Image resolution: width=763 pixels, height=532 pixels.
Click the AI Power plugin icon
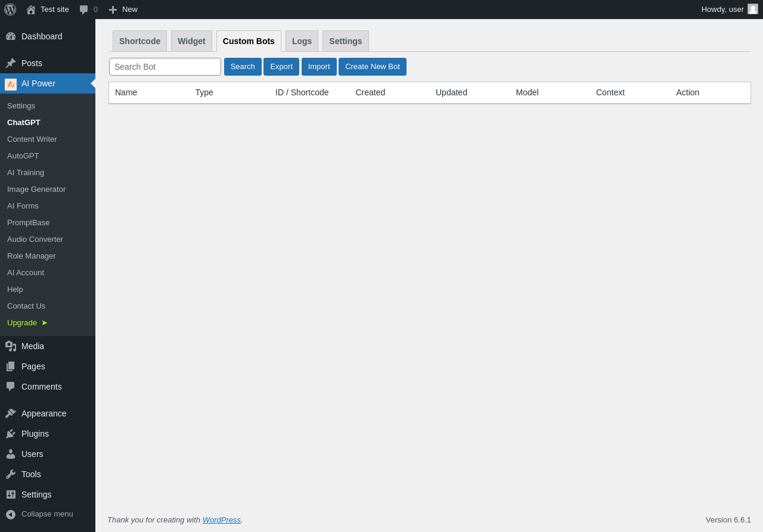click(x=11, y=84)
